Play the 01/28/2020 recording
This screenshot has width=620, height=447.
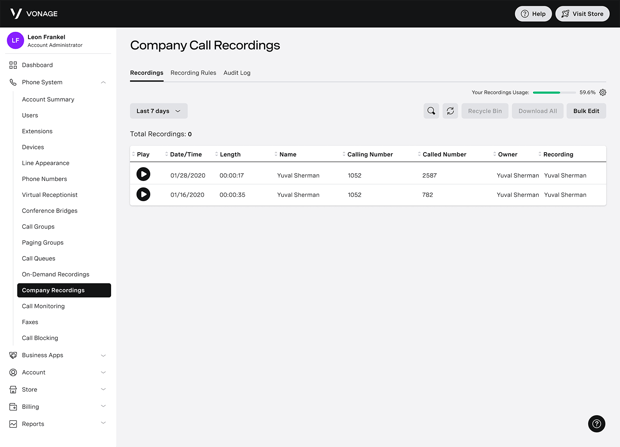[x=143, y=174]
